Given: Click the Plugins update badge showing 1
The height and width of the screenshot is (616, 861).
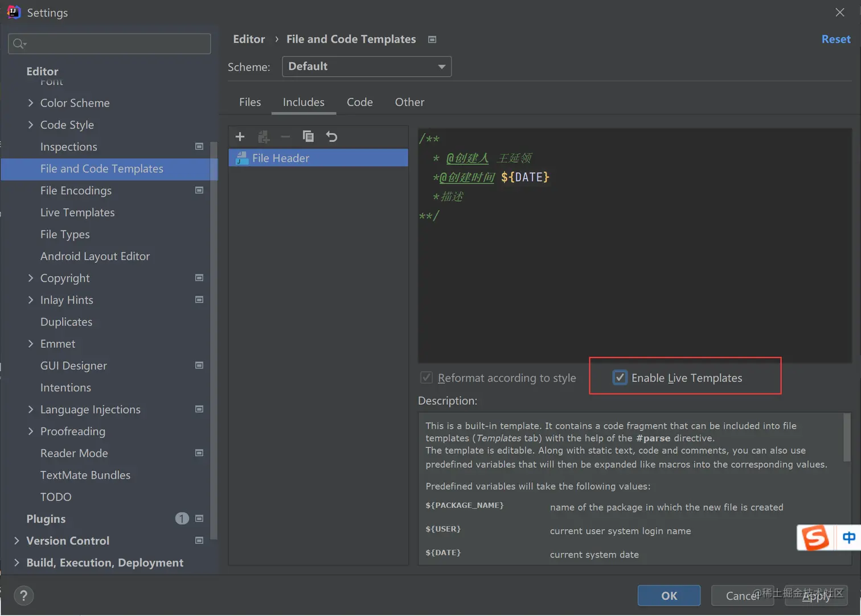Looking at the screenshot, I should pos(182,519).
